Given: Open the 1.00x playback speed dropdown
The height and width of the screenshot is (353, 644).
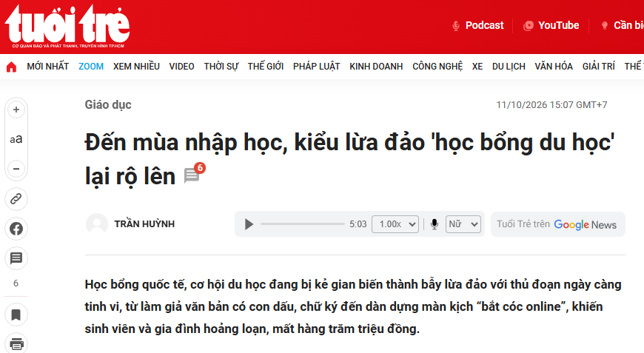Looking at the screenshot, I should click(x=395, y=224).
